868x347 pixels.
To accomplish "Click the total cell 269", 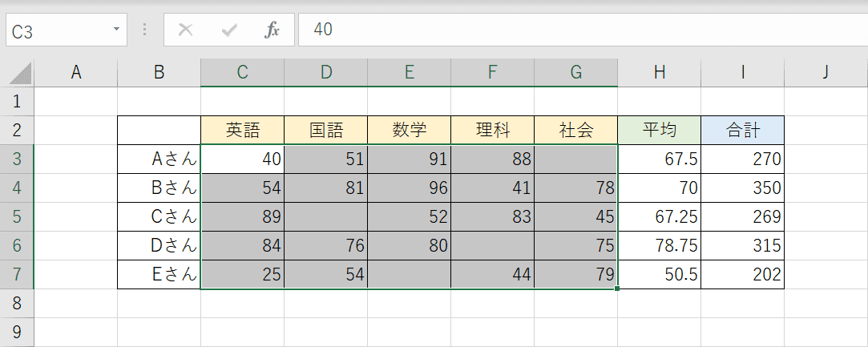I will [x=743, y=216].
